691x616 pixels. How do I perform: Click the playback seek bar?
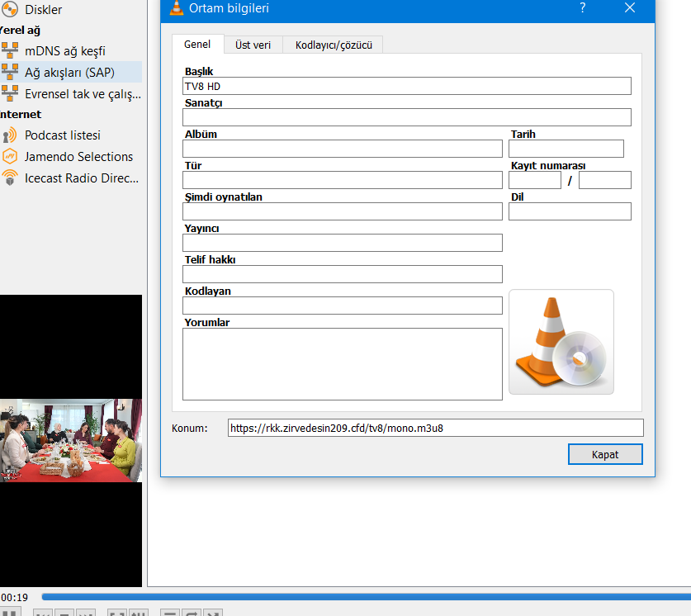(363, 596)
